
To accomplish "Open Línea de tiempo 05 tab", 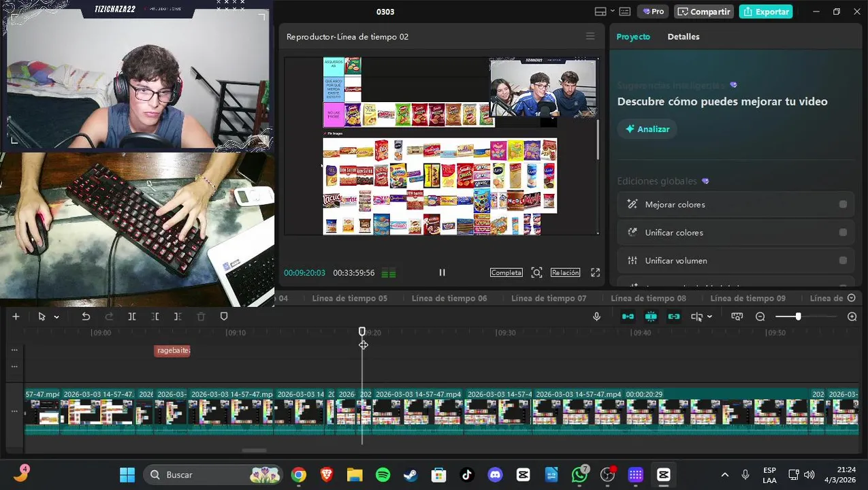I will click(x=349, y=298).
